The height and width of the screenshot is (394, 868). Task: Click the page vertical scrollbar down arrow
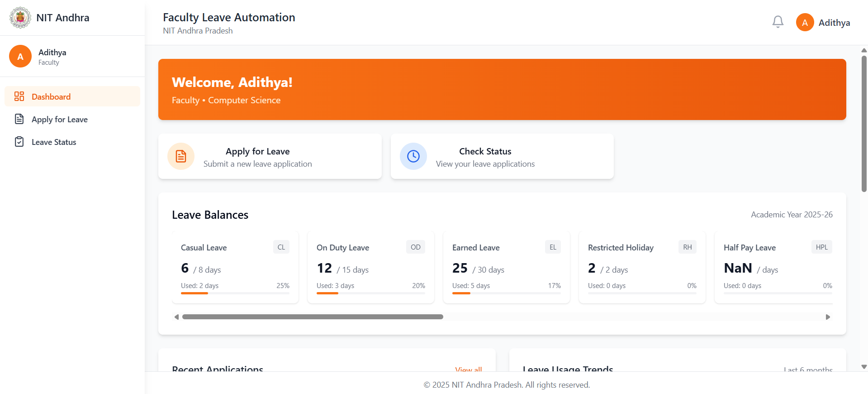tap(864, 367)
